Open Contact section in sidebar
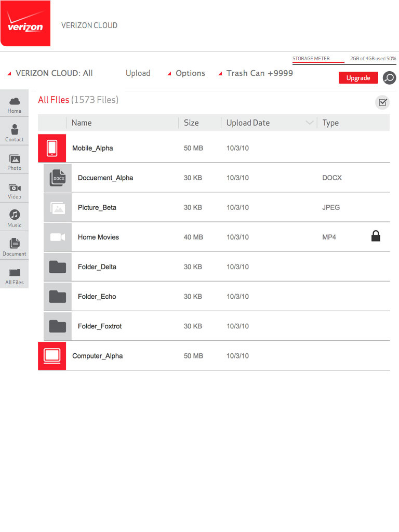399x532 pixels. (x=15, y=133)
